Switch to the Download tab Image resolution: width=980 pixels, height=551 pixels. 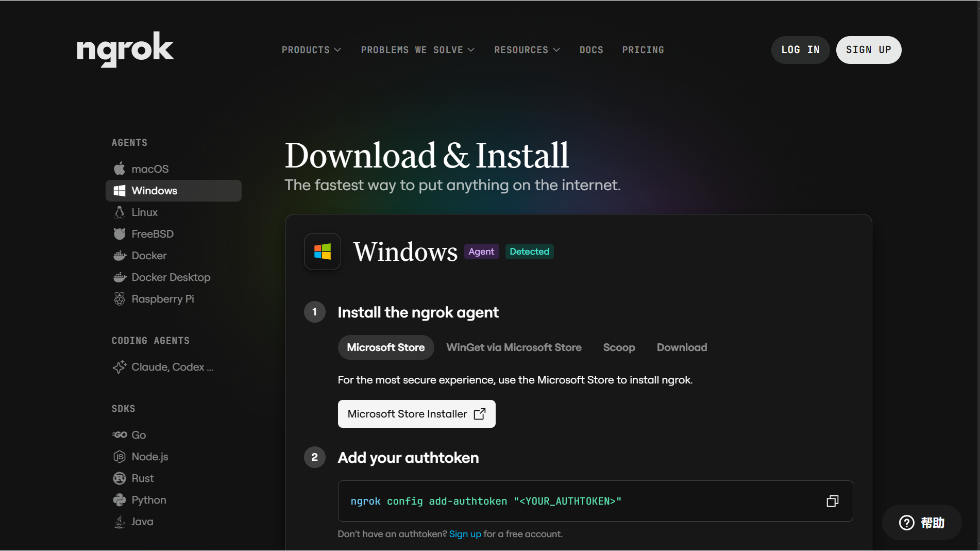682,347
